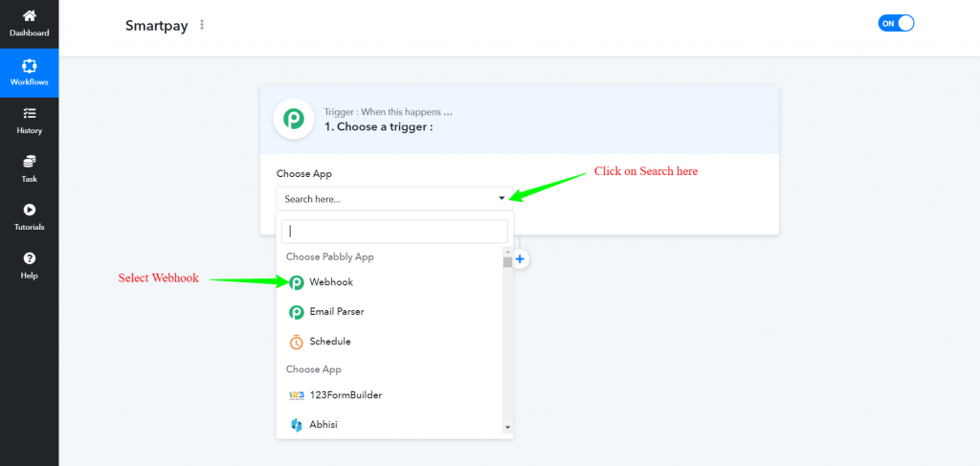
Task: Select 123FormBuilder from the app list
Action: [x=390, y=395]
